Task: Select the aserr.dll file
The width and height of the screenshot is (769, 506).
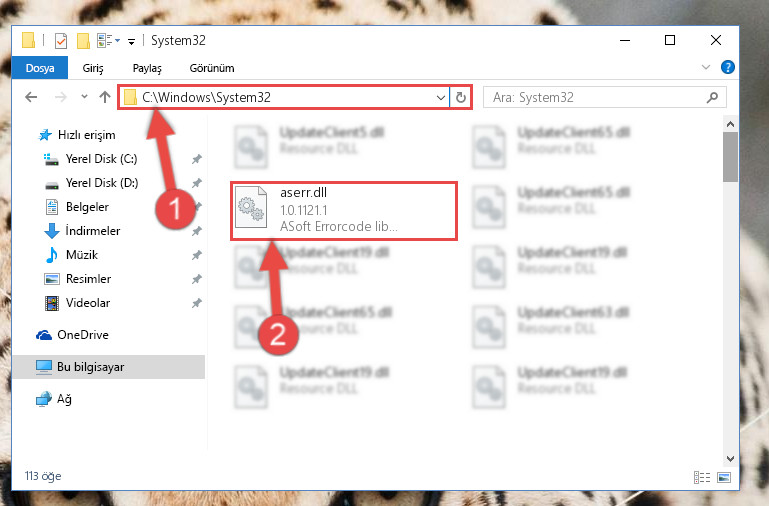Action: [x=344, y=210]
